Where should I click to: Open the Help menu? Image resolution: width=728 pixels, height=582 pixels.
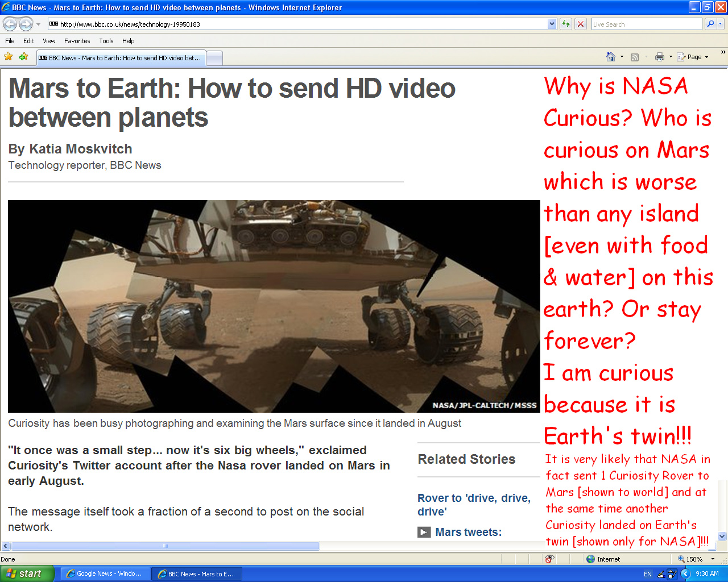(x=128, y=41)
